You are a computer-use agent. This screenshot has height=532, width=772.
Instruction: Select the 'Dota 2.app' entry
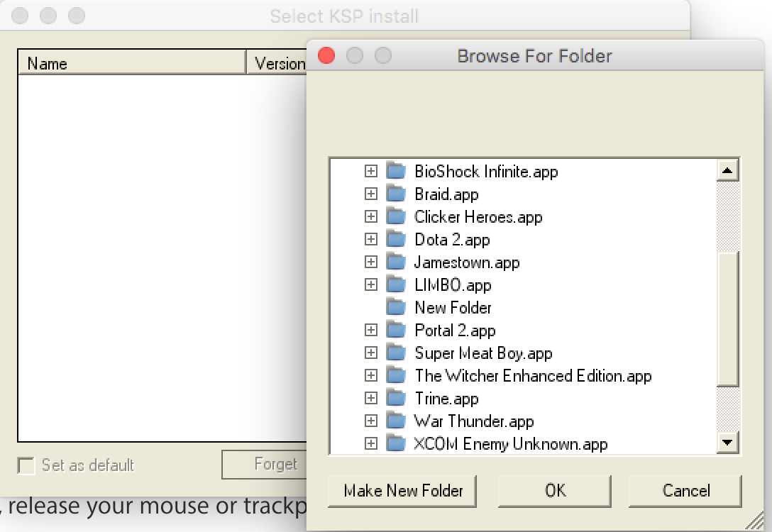click(452, 239)
